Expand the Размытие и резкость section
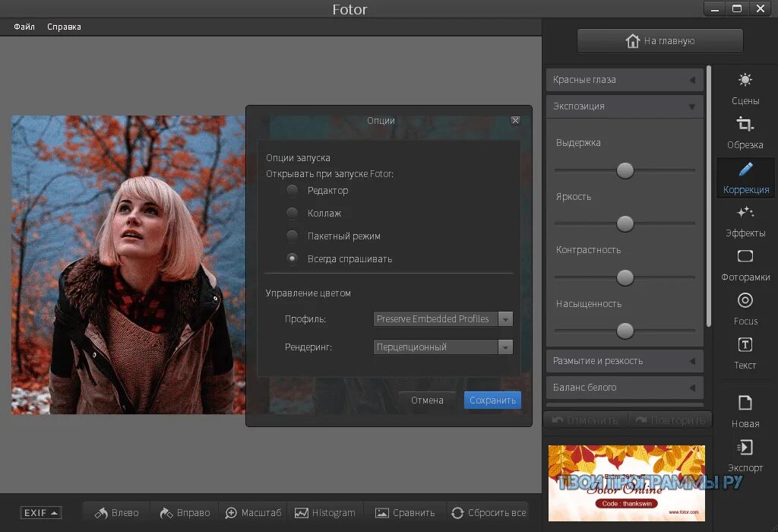 pyautogui.click(x=625, y=361)
